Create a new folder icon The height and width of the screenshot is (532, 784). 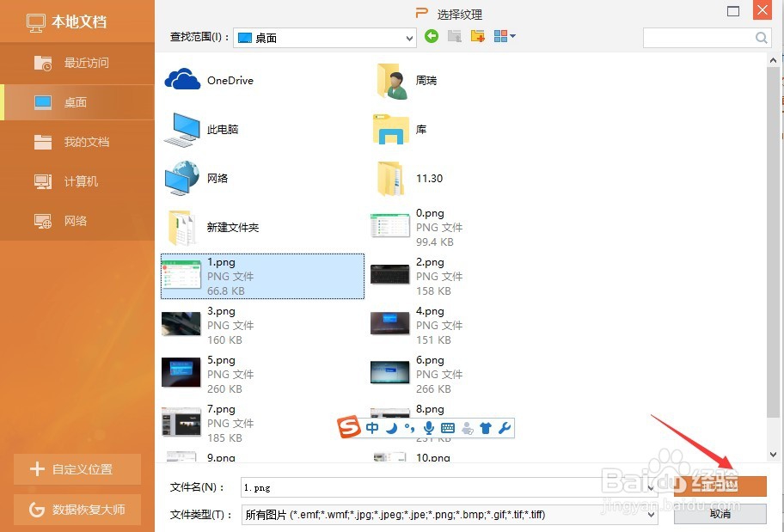(477, 36)
